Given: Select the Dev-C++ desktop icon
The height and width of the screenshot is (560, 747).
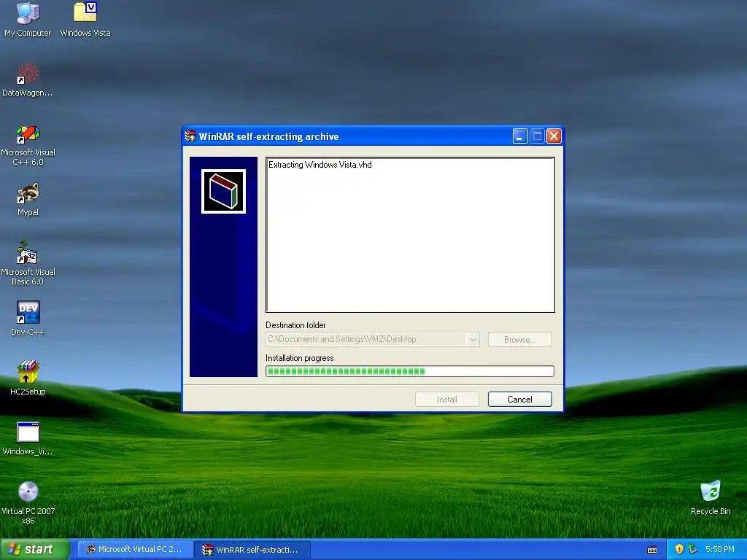Looking at the screenshot, I should pos(28,312).
